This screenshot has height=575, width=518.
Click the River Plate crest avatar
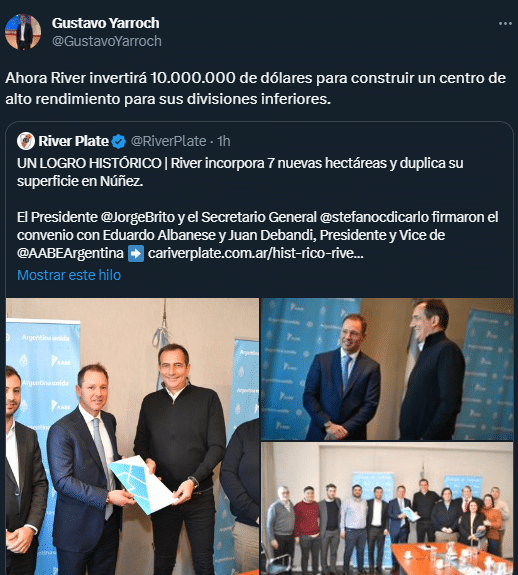[26, 141]
